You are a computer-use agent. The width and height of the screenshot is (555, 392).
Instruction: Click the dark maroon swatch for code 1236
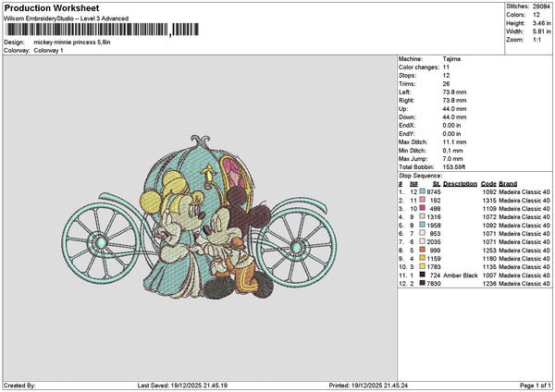[x=422, y=284]
